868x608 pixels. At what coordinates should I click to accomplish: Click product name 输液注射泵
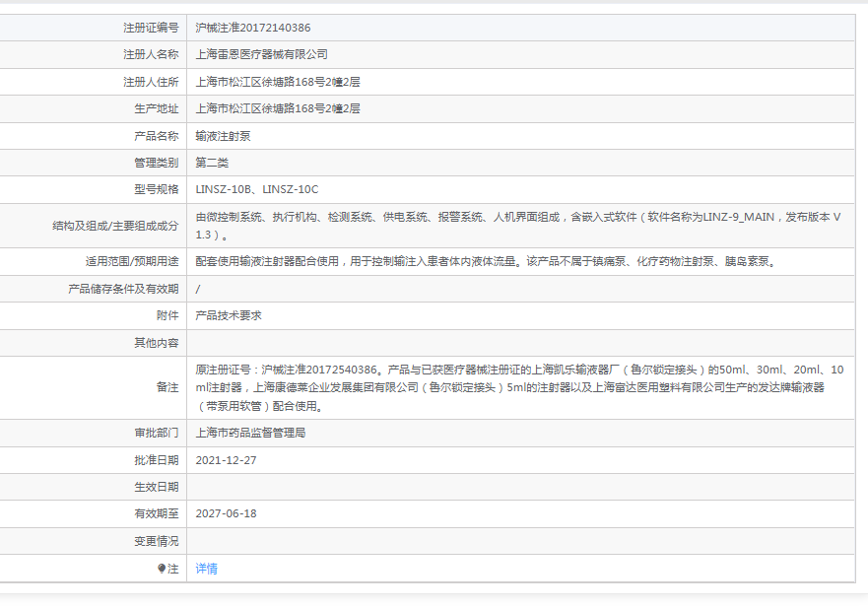tap(223, 136)
